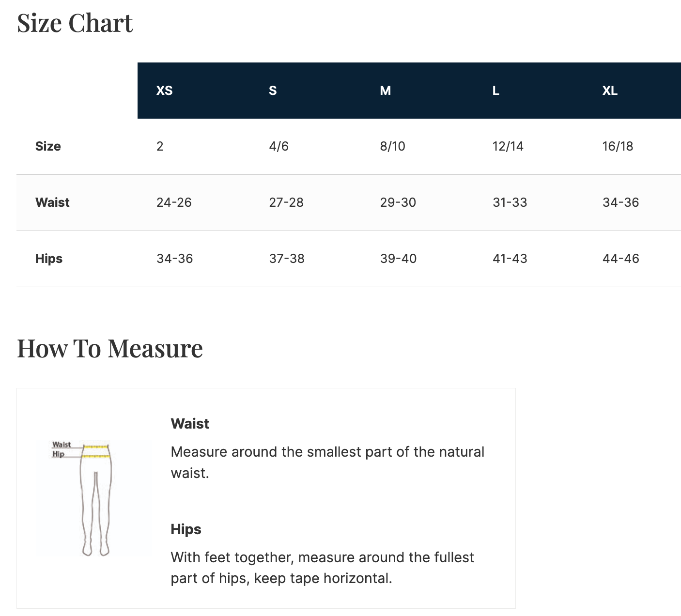Screen dimensions: 681x616
Task: Click the 41-43 hips value
Action: click(x=510, y=259)
